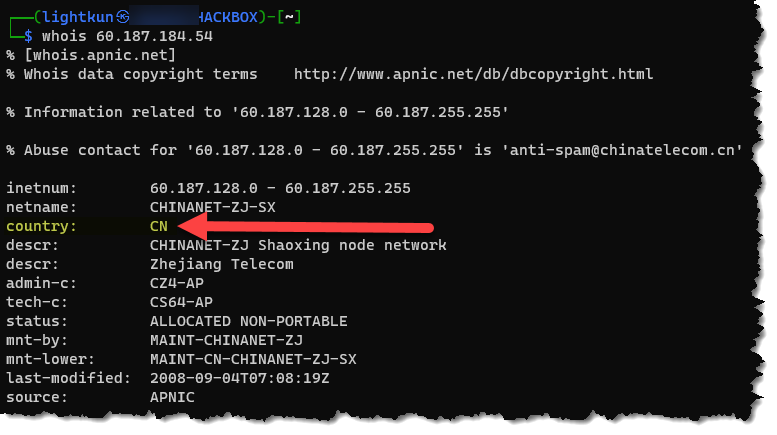Click the last-modified timestamp value
Image resolution: width=777 pixels, height=435 pixels.
click(x=240, y=378)
